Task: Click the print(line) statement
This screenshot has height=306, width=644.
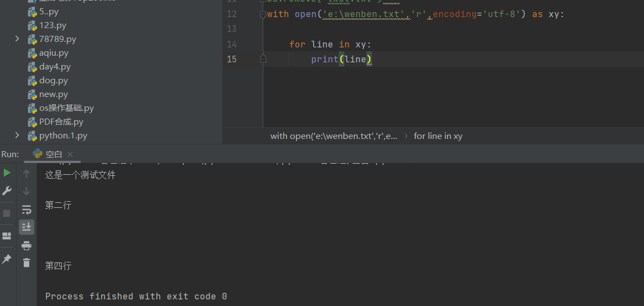Action: [341, 59]
